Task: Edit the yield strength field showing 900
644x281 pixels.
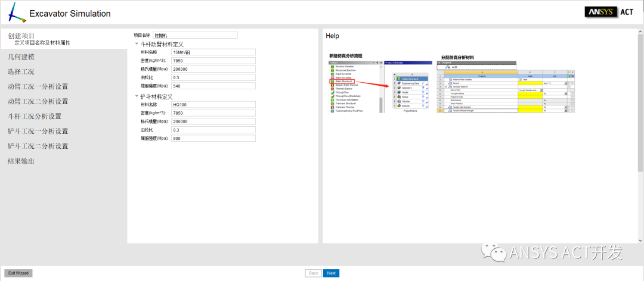Action: point(213,138)
